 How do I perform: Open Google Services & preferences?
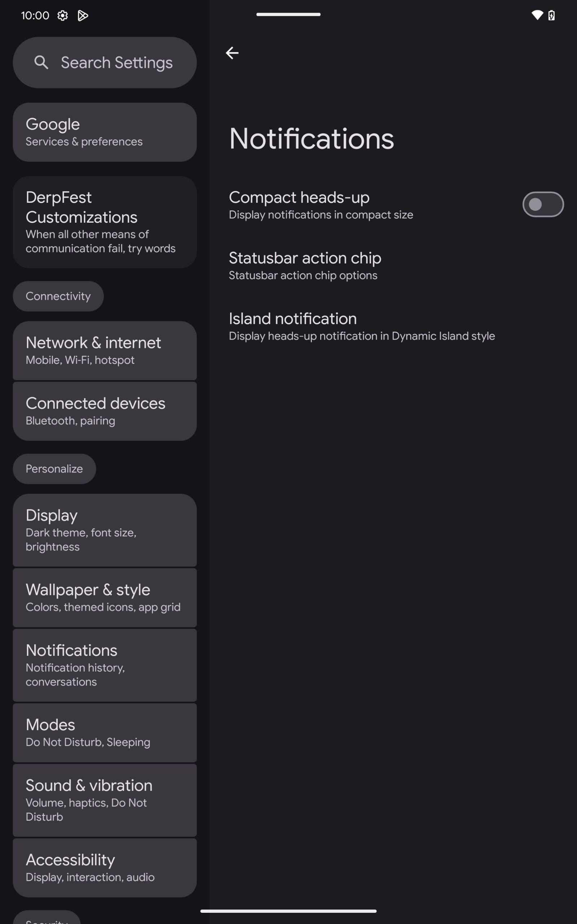pyautogui.click(x=105, y=132)
